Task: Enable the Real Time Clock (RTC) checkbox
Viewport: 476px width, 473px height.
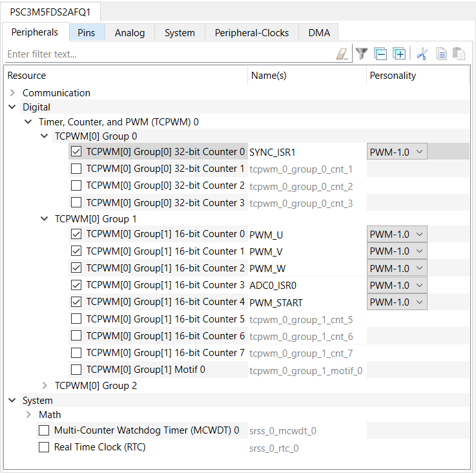Action: tap(44, 447)
